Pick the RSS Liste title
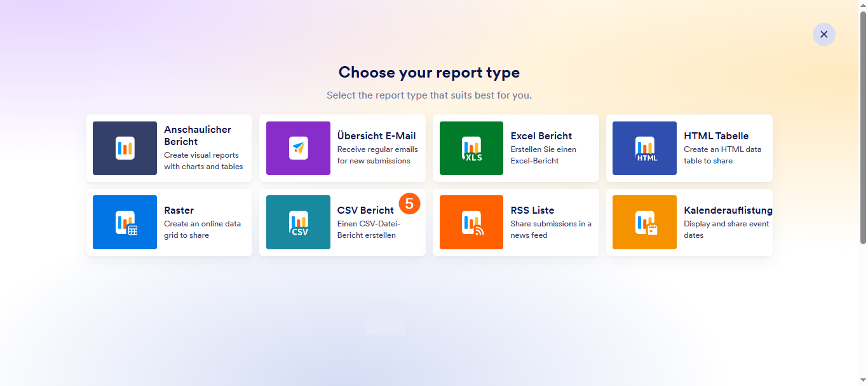This screenshot has width=868, height=386. tap(532, 210)
